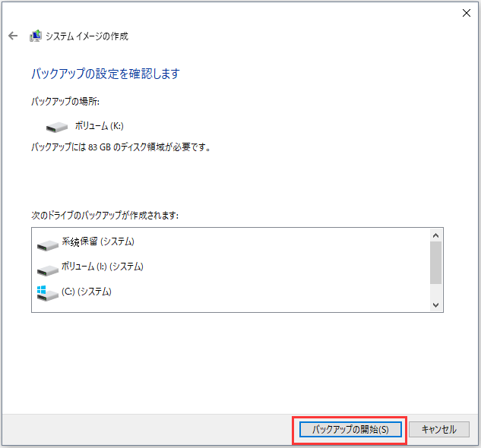The width and height of the screenshot is (481, 448).
Task: Click the ボリューム (I:) drive icon
Action: coord(48,270)
